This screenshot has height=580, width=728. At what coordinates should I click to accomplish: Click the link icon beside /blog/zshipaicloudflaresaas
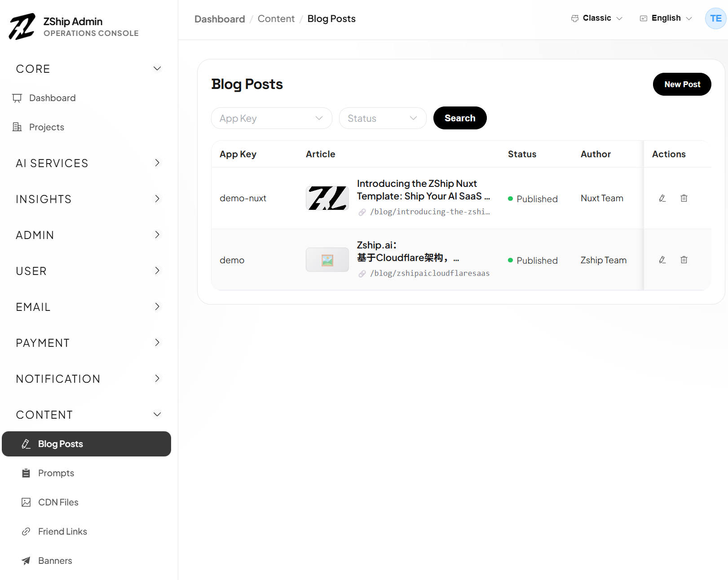362,274
